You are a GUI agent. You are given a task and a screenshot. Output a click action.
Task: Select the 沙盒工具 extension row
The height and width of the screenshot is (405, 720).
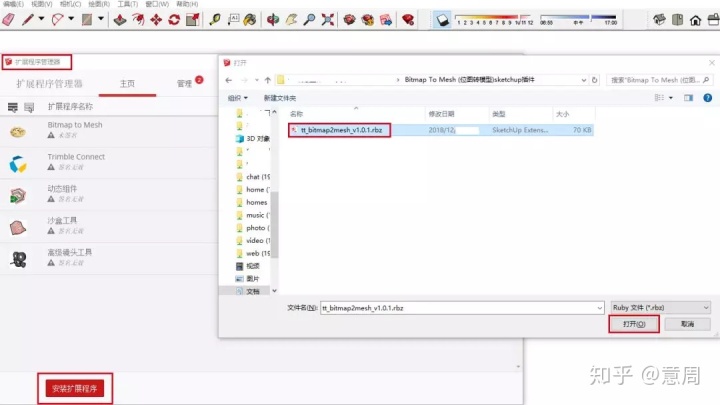[109, 227]
